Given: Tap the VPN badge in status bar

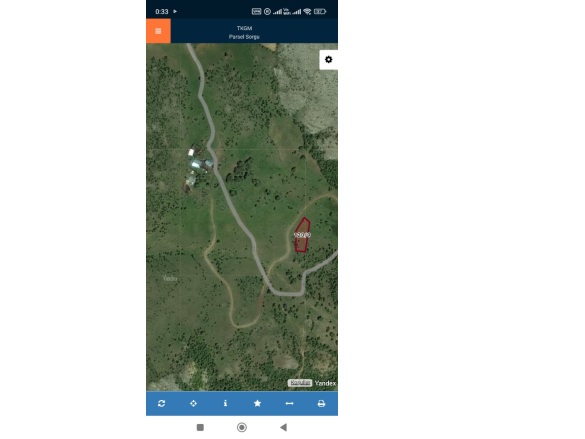Looking at the screenshot, I should tap(256, 12).
